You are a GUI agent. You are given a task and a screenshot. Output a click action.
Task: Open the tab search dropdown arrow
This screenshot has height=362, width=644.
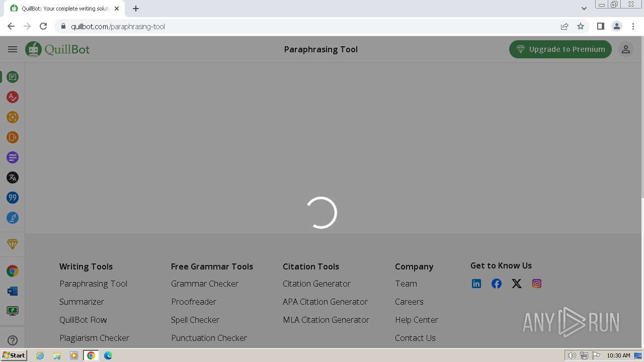coord(584,9)
